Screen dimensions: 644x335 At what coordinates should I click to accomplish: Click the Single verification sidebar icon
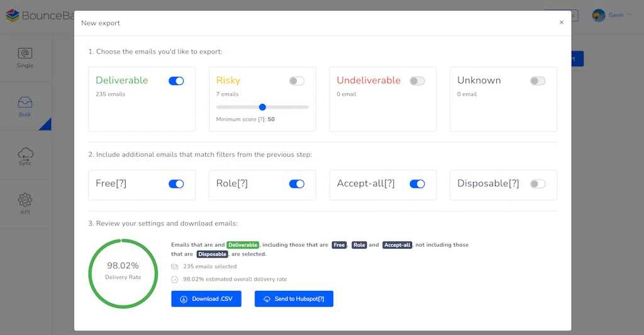[25, 54]
